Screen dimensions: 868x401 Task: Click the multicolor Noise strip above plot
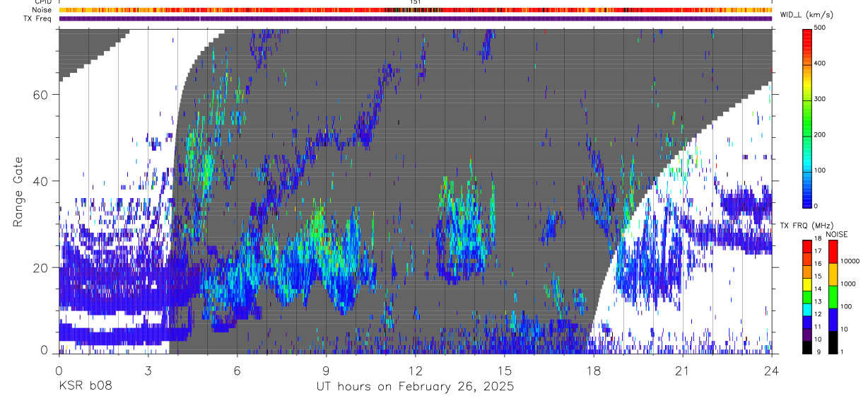tap(416, 10)
